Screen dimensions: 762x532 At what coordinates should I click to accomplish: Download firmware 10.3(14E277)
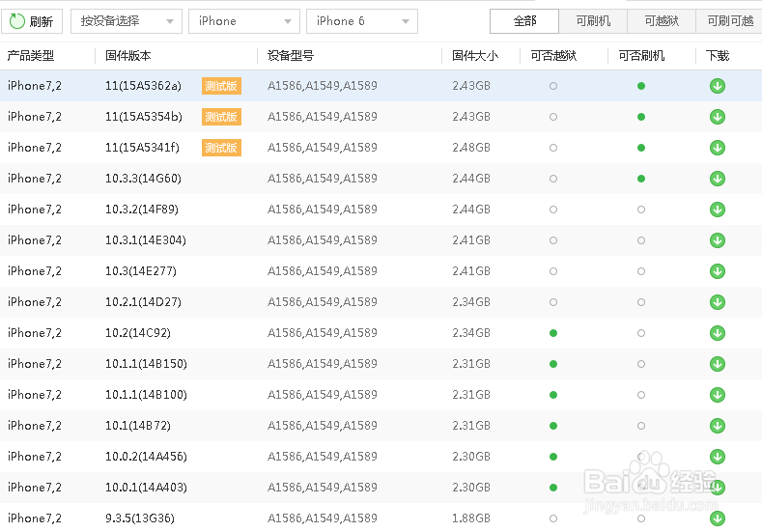718,271
